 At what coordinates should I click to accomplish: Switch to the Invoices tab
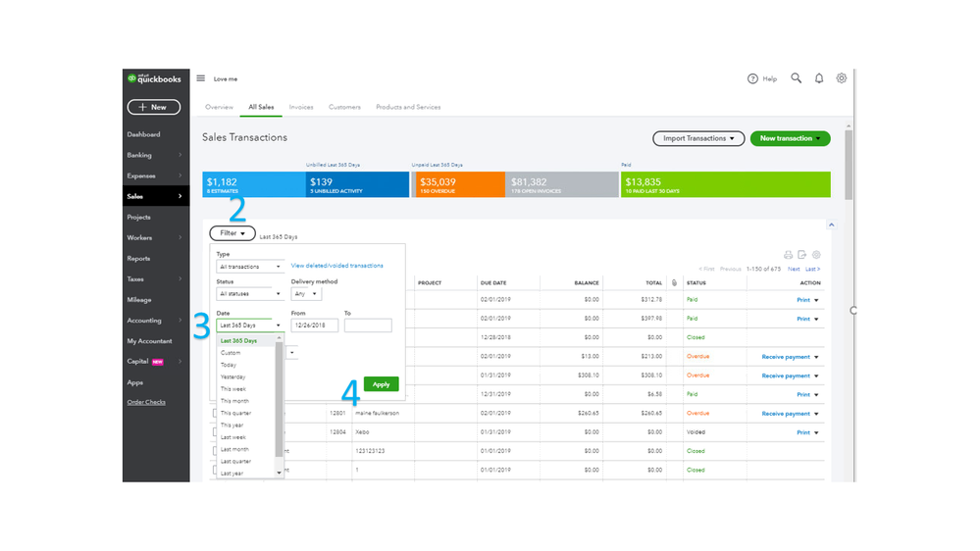[301, 107]
